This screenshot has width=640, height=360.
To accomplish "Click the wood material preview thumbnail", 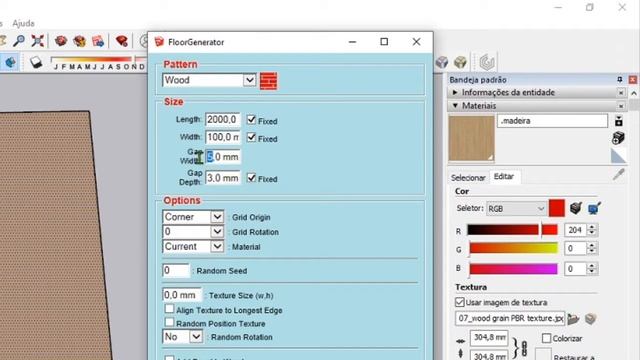I will pos(471,138).
